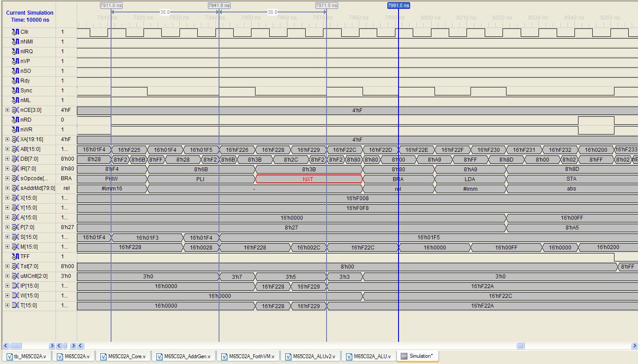Expand the sOpcode bus signal
The width and height of the screenshot is (638, 364).
click(x=7, y=178)
